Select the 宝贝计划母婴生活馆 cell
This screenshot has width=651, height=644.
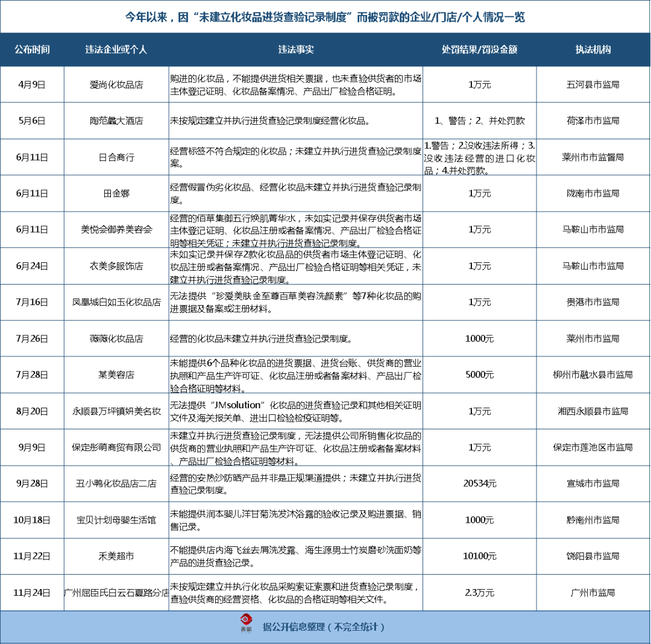(116, 520)
